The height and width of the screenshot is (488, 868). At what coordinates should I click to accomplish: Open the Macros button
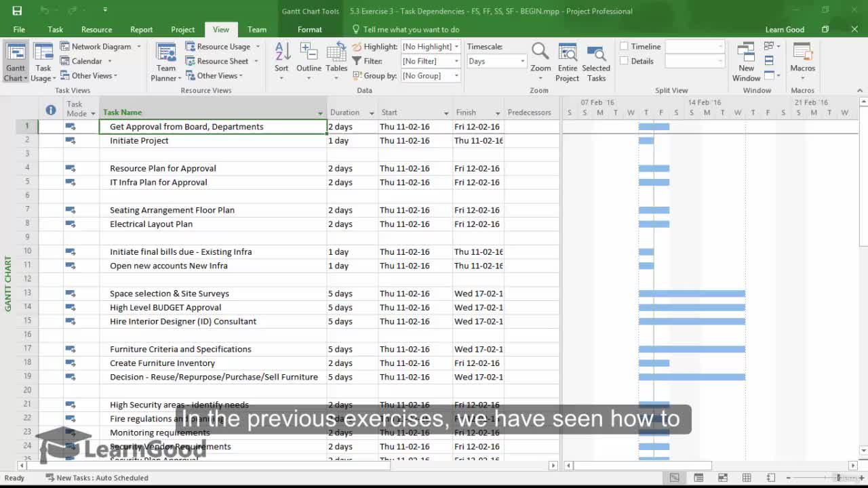pyautogui.click(x=802, y=61)
